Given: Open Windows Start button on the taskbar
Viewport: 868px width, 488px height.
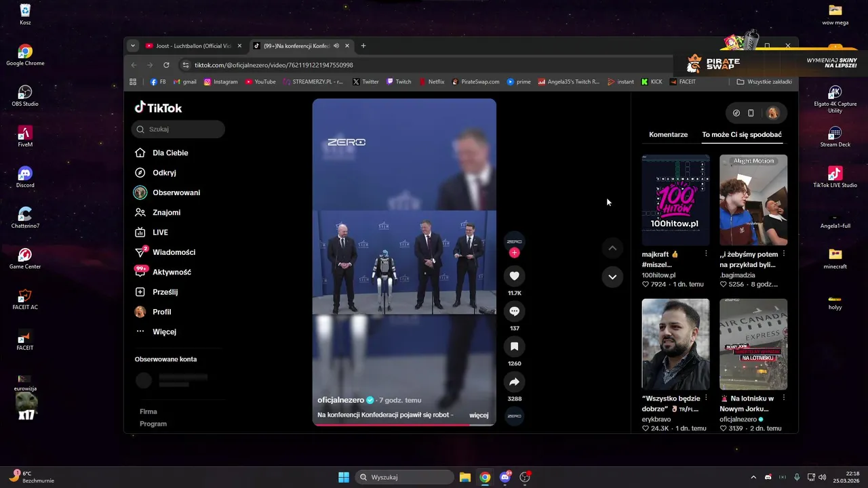Looking at the screenshot, I should (x=344, y=477).
